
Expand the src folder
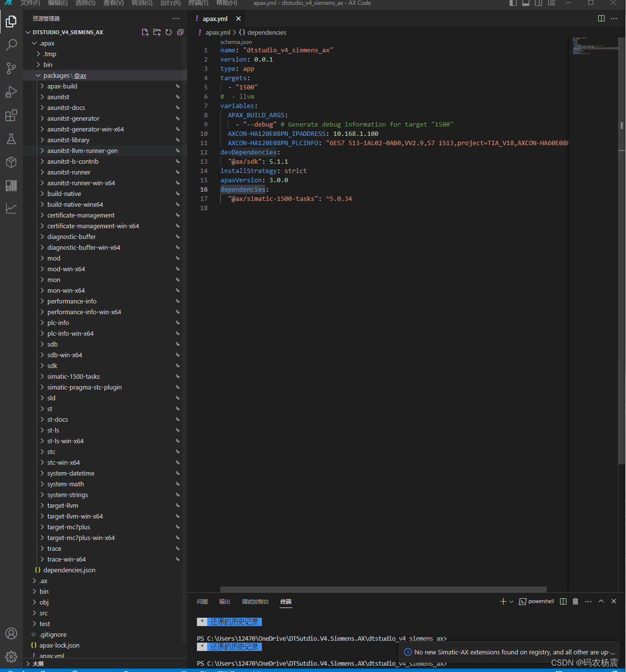[105, 613]
